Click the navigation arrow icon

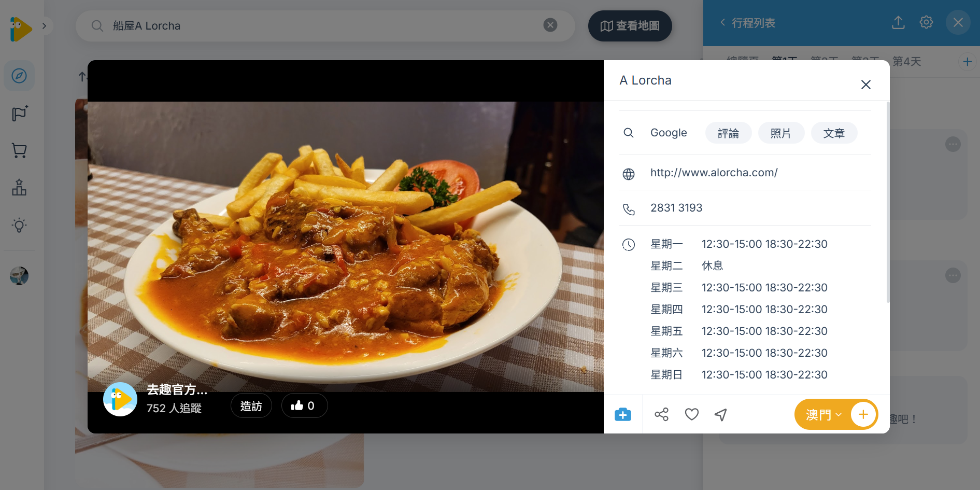721,414
